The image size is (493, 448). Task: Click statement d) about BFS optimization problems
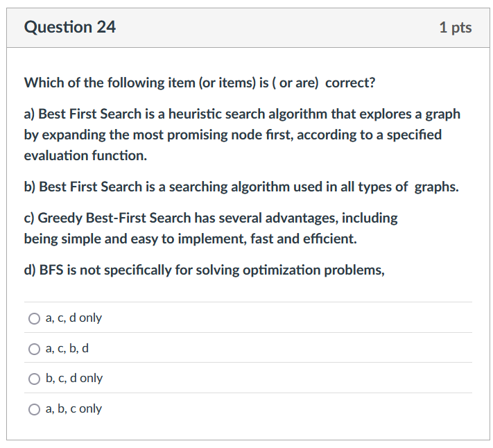pos(205,270)
